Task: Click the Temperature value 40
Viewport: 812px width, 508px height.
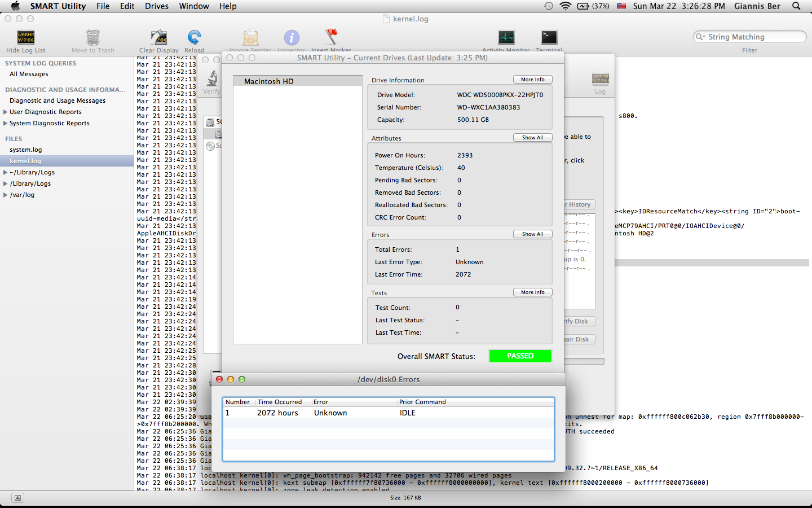Action: 461,168
